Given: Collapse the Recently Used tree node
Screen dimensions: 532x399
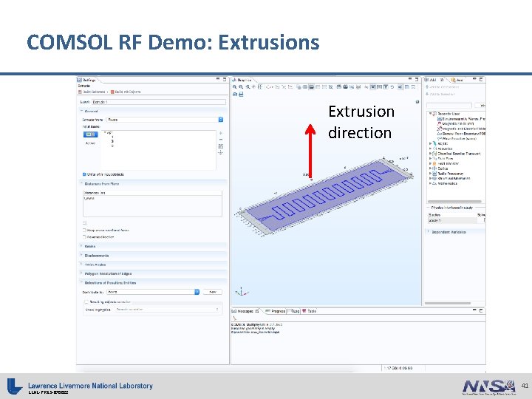Looking at the screenshot, I should pos(431,114).
